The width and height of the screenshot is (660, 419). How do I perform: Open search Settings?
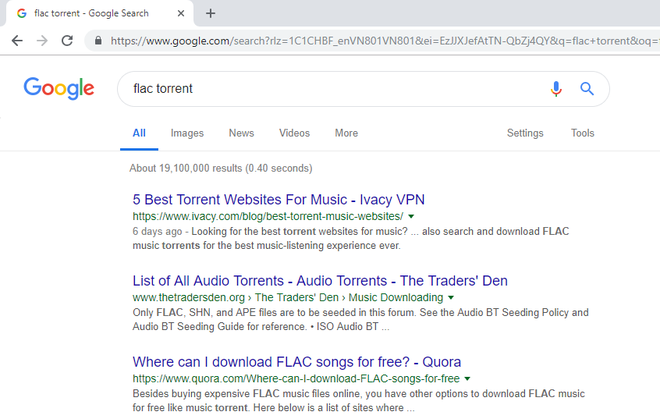click(525, 133)
